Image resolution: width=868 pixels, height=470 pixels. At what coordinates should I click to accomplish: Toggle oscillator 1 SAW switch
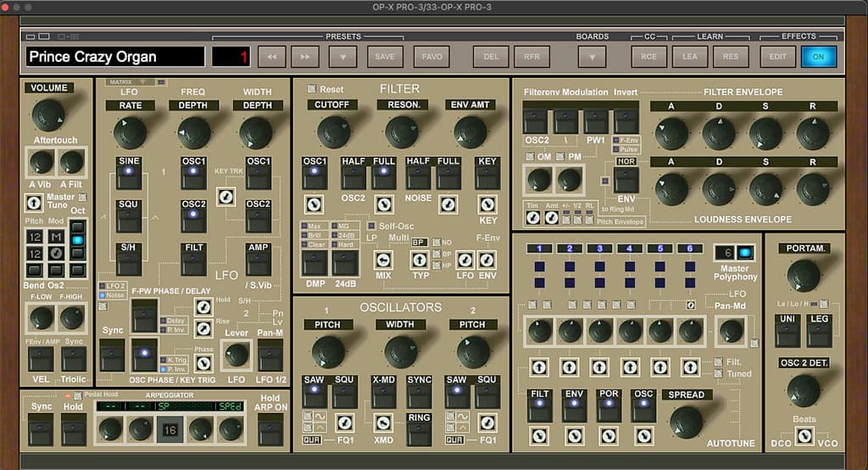314,392
